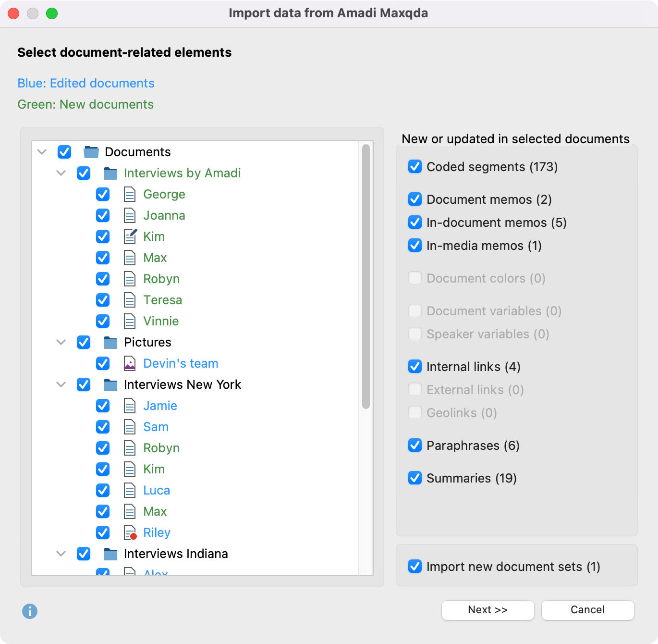Collapse the Interviews Indiana branch

(61, 554)
